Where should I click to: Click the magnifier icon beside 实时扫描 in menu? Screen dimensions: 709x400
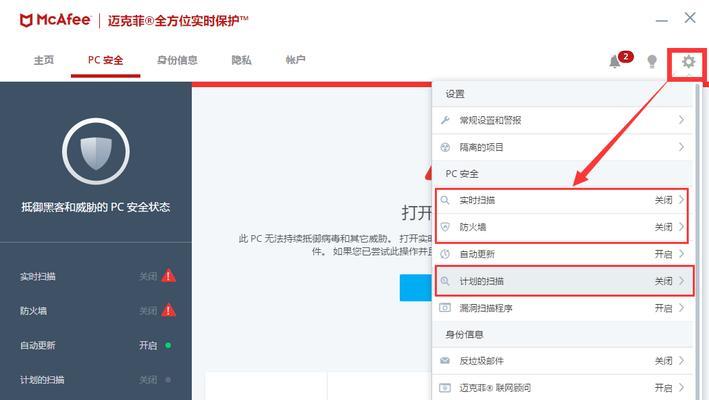pos(445,200)
